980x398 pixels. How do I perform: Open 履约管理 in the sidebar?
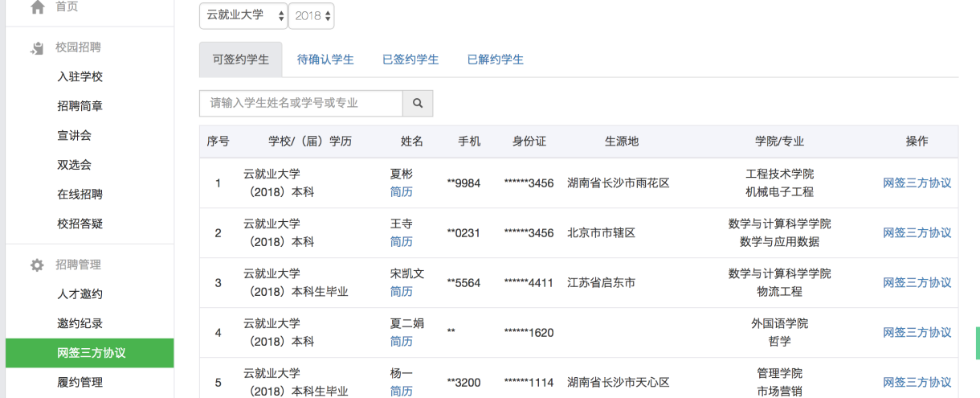coord(80,383)
